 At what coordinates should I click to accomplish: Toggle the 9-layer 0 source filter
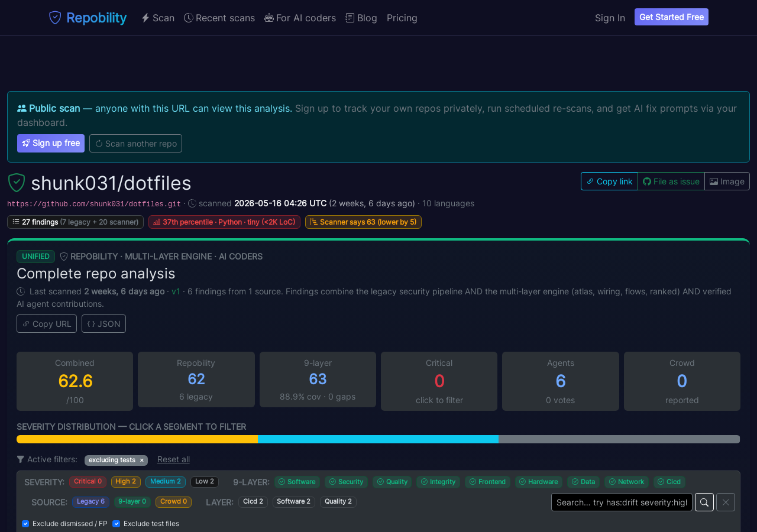132,502
